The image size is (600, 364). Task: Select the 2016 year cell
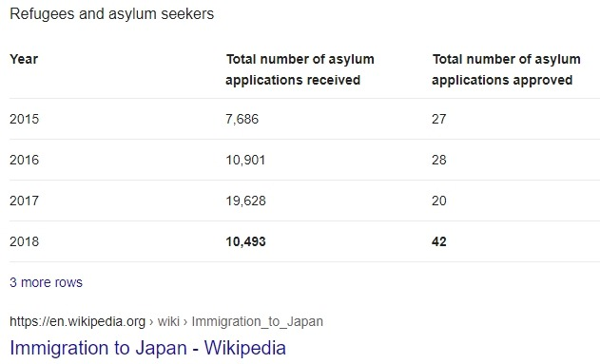[24, 160]
